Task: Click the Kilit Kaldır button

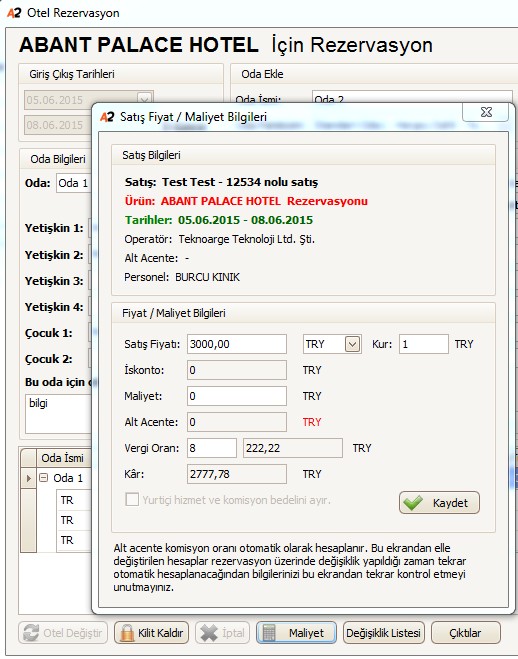Action: click(151, 633)
